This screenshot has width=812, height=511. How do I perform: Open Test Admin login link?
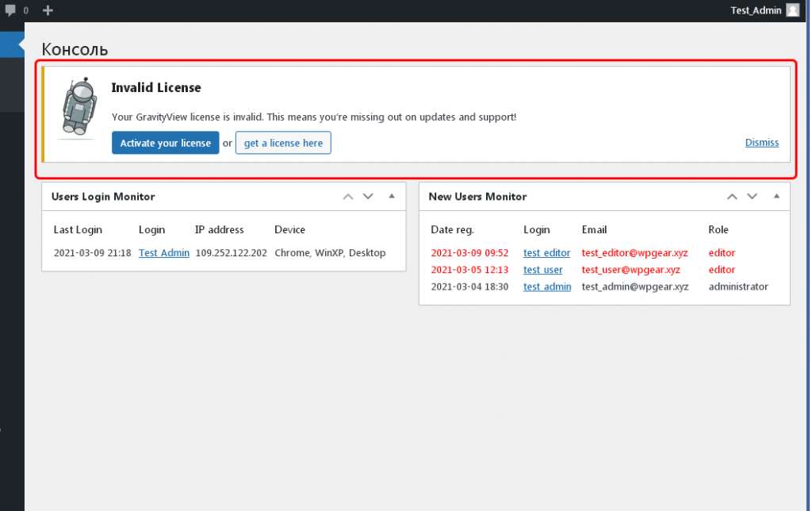(x=163, y=253)
